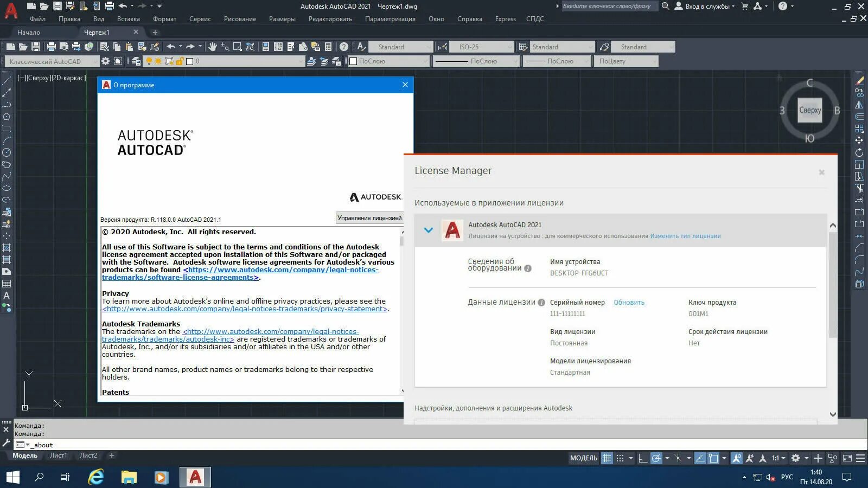
Task: Open the Express menu
Action: click(505, 19)
